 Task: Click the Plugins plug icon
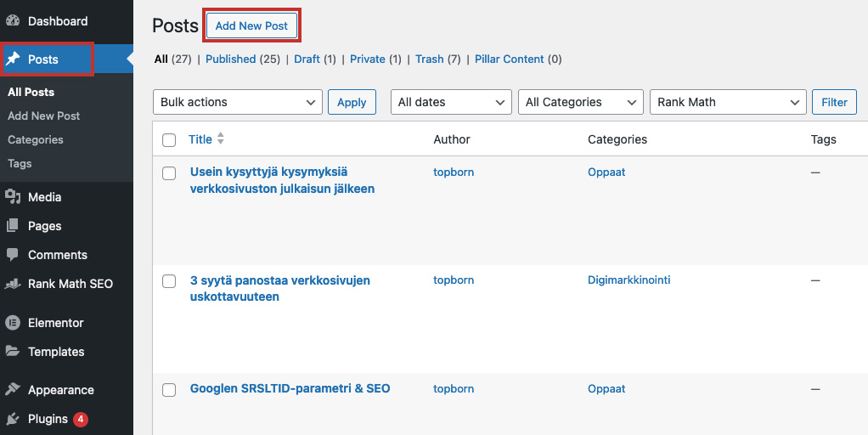(x=13, y=419)
